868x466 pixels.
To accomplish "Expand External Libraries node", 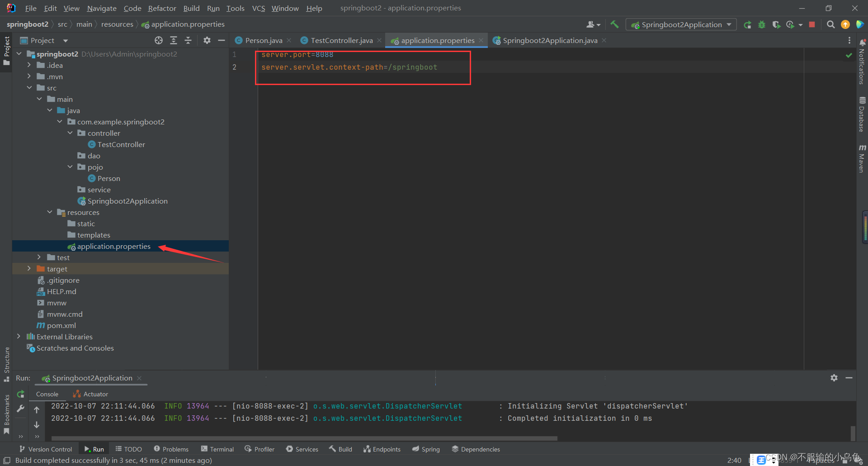I will click(x=19, y=337).
